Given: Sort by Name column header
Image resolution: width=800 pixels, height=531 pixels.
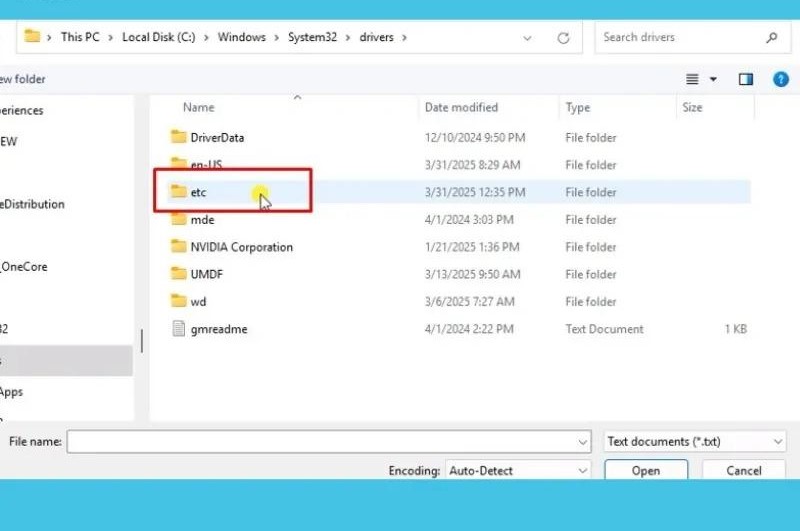Looking at the screenshot, I should tap(198, 107).
